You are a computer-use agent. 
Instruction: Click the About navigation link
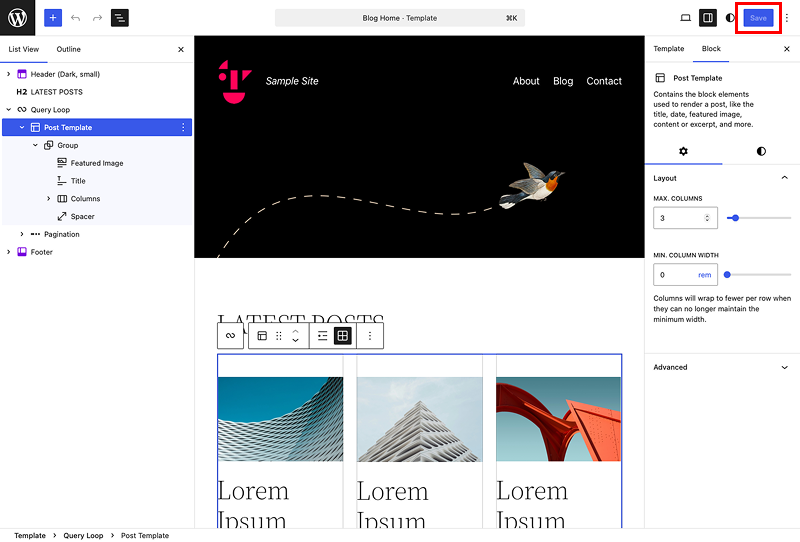point(526,81)
